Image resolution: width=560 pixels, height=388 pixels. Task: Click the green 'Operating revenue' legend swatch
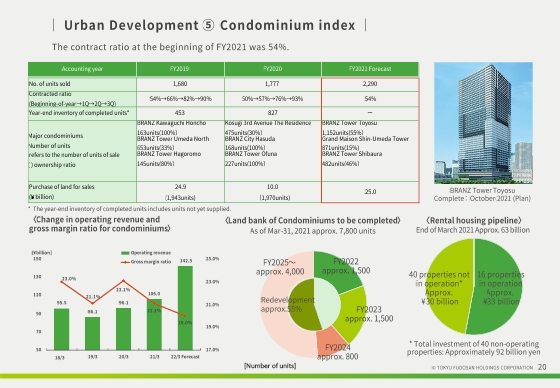tap(125, 253)
